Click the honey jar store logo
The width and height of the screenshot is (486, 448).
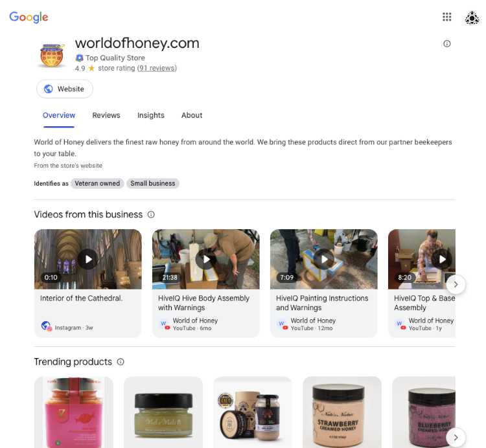52,56
